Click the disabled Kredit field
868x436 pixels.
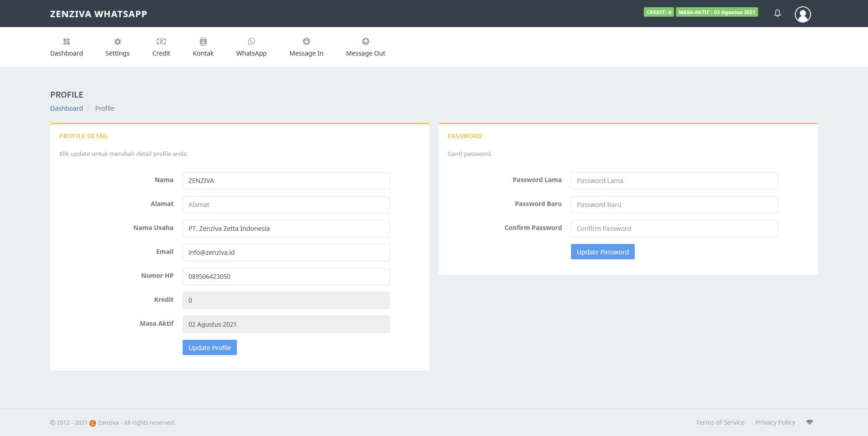point(286,300)
